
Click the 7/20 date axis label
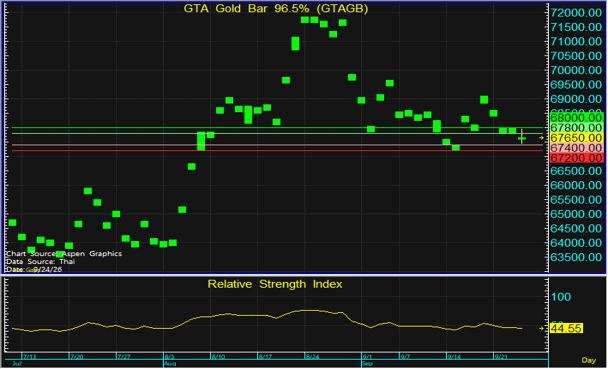click(x=77, y=357)
